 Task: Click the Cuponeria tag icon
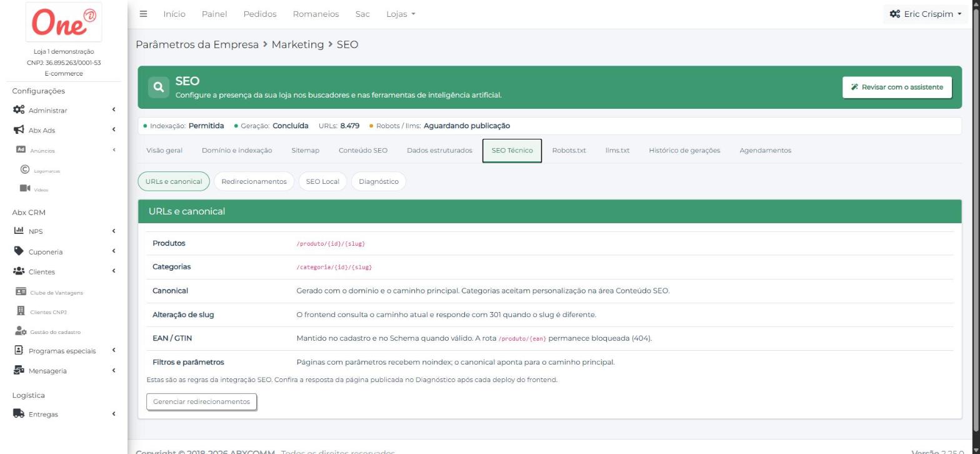click(19, 251)
